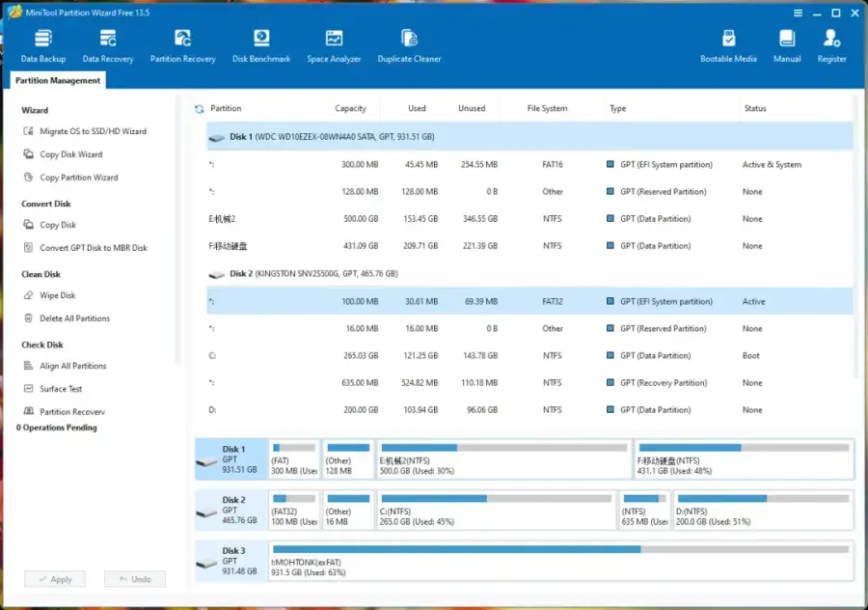Select the E: 500.00 GB partition row
868x610 pixels.
point(529,219)
